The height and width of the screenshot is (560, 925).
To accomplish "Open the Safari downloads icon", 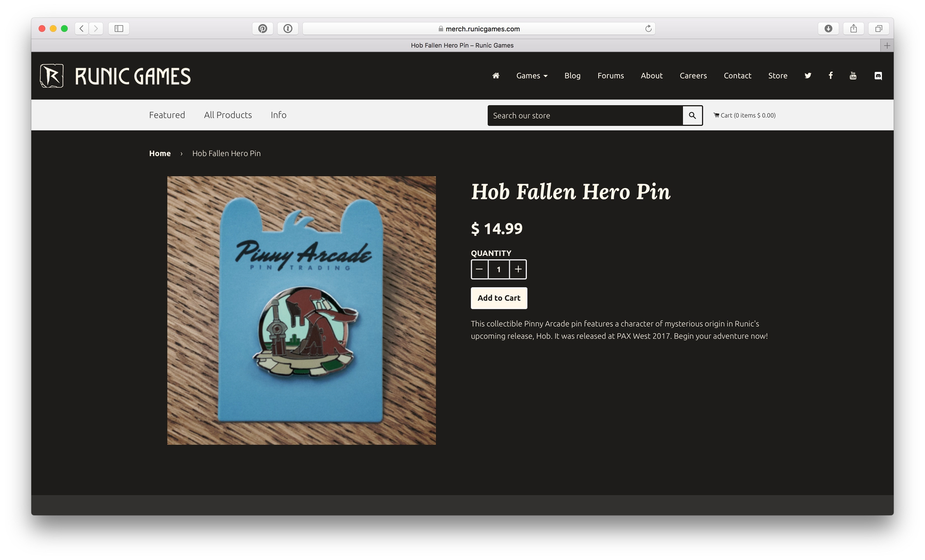I will click(828, 29).
